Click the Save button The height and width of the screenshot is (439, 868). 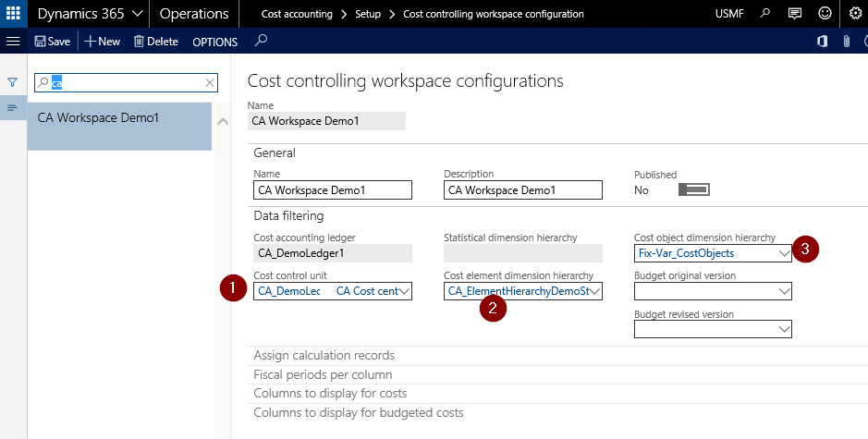pyautogui.click(x=52, y=42)
